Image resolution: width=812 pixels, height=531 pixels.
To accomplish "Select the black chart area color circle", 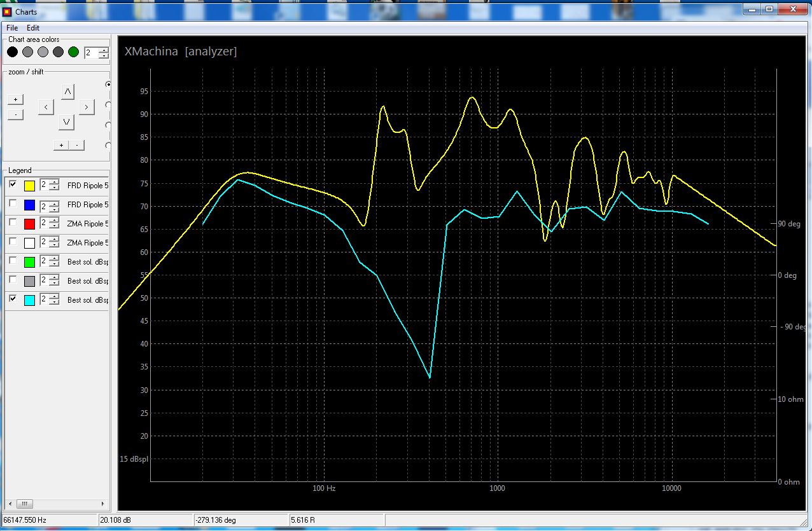I will [12, 52].
